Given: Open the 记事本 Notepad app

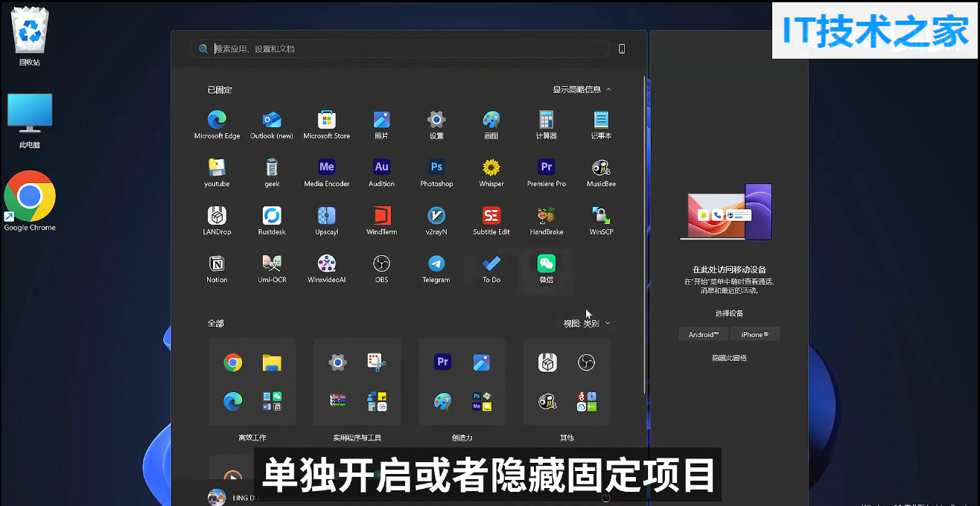Looking at the screenshot, I should pyautogui.click(x=601, y=124).
